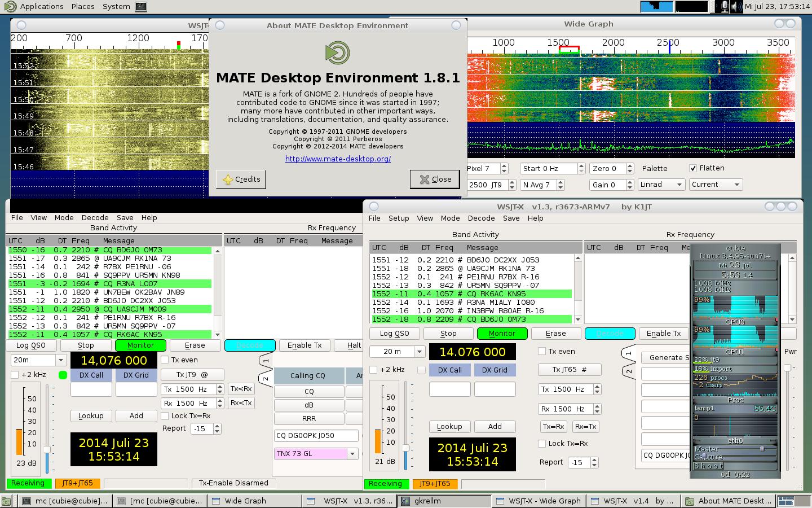
Task: Toggle Lock Tx=Rx in the WSJT-X v1.3 window
Action: tap(542, 444)
